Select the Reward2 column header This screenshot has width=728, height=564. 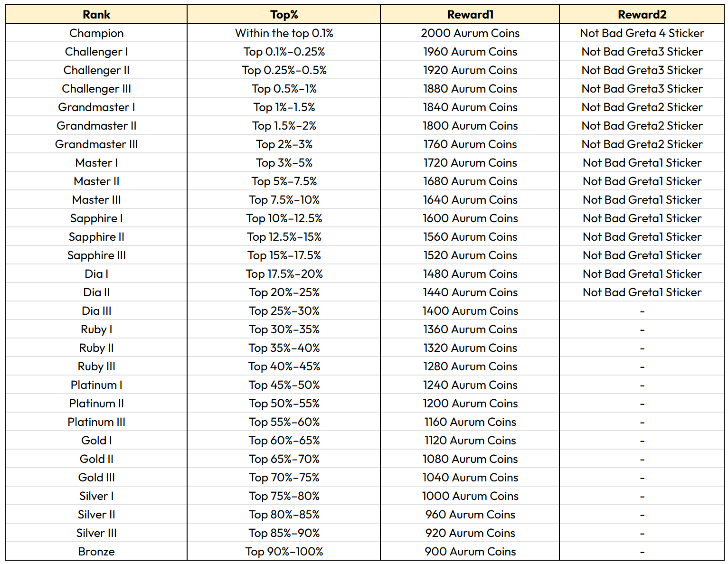(x=642, y=14)
